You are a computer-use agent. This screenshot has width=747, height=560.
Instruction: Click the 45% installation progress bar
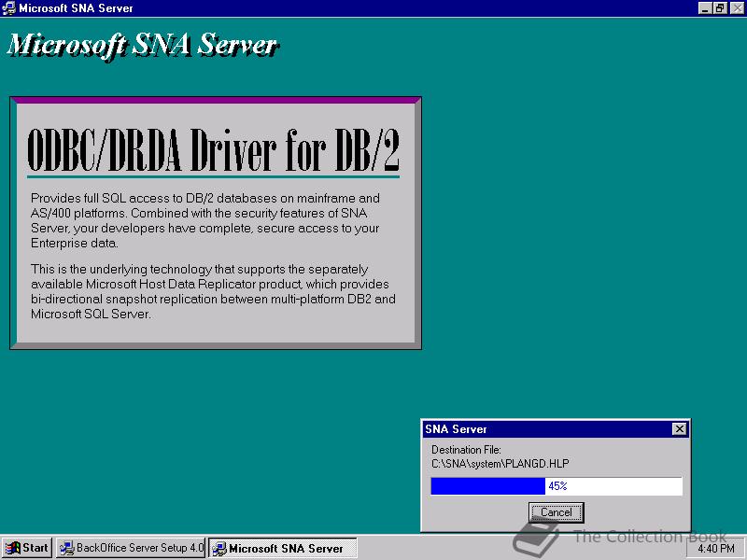click(x=557, y=486)
